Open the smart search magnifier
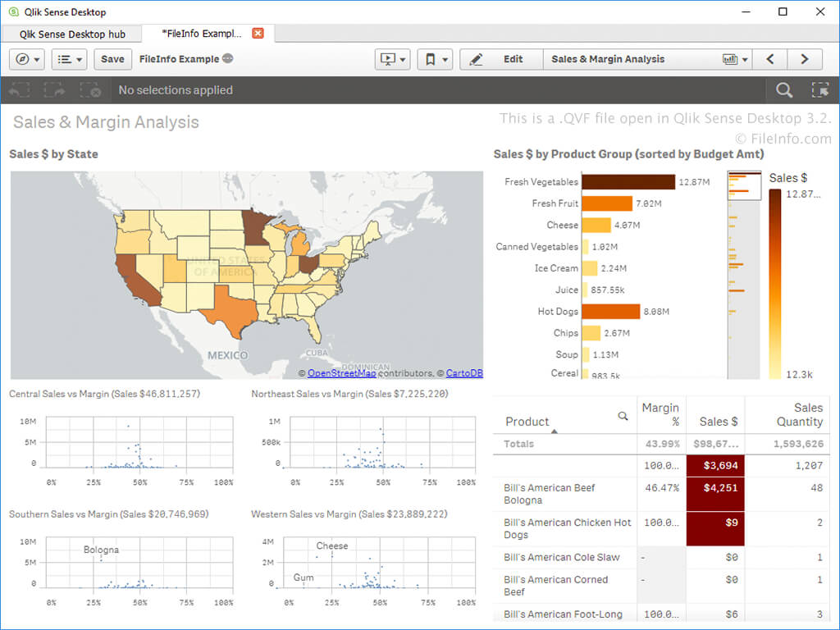The height and width of the screenshot is (630, 840). 784,90
